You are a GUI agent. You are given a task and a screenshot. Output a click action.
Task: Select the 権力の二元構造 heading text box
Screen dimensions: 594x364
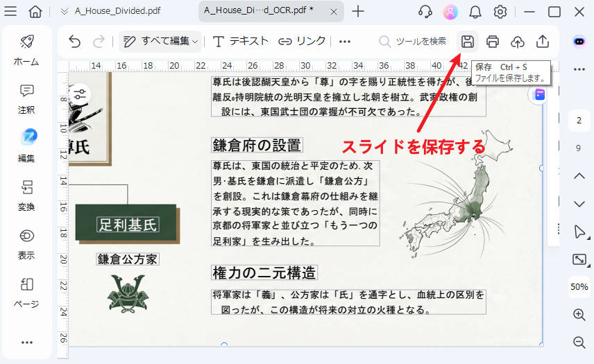click(x=264, y=272)
